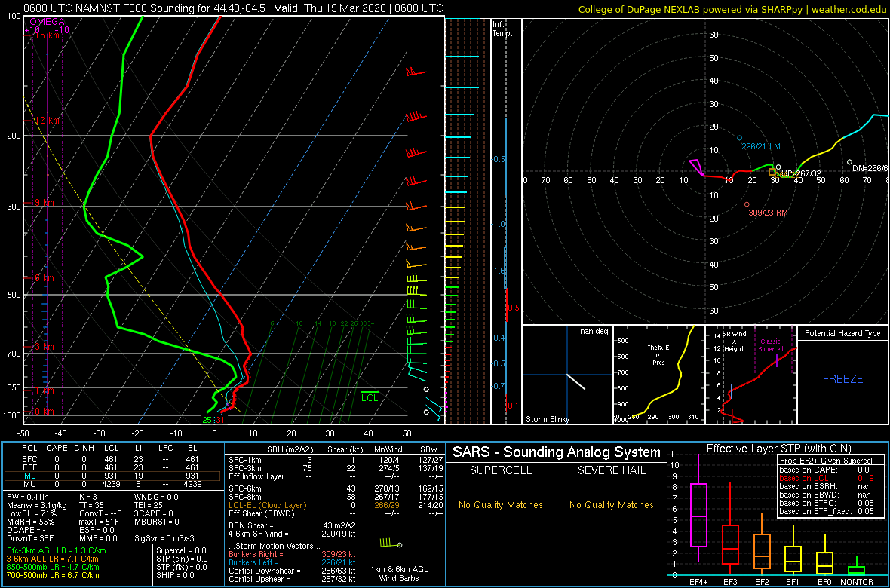Click the 'based on STP_fixed' probability row

click(x=828, y=513)
